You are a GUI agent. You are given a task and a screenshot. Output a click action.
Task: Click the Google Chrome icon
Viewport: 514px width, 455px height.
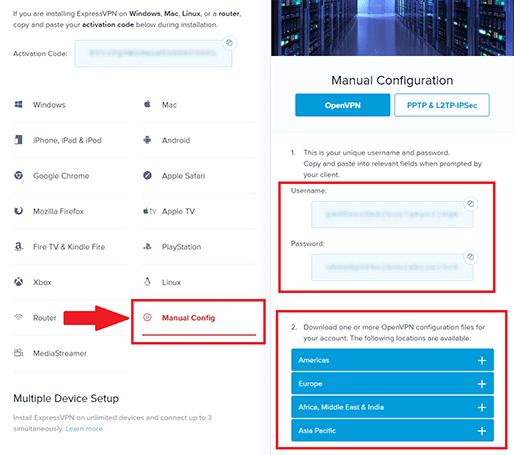click(x=19, y=175)
